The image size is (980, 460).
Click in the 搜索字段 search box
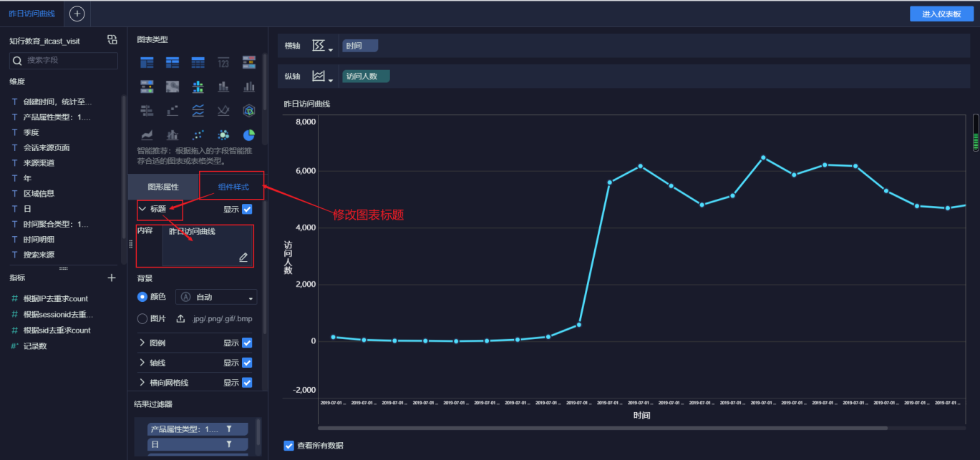64,61
